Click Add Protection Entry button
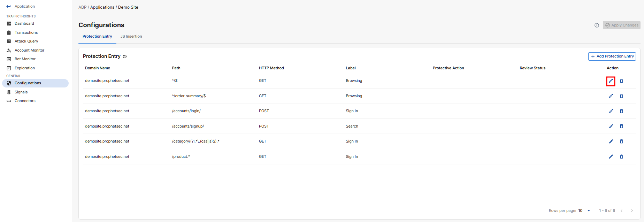The height and width of the screenshot is (222, 644). 612,56
